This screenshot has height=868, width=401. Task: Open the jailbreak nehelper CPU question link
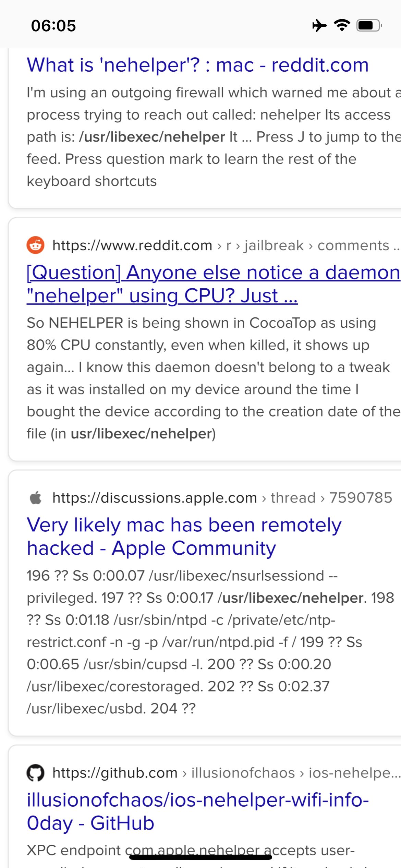(x=212, y=284)
